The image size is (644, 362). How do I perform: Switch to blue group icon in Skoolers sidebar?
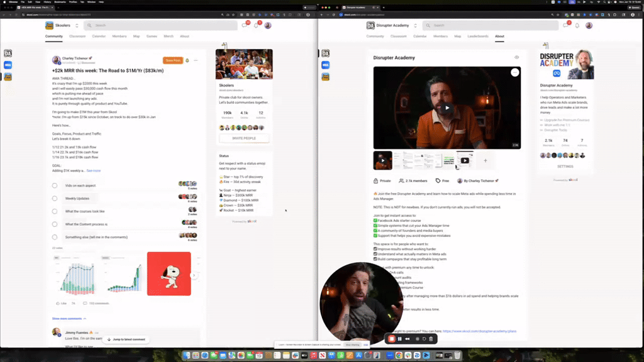(x=8, y=65)
